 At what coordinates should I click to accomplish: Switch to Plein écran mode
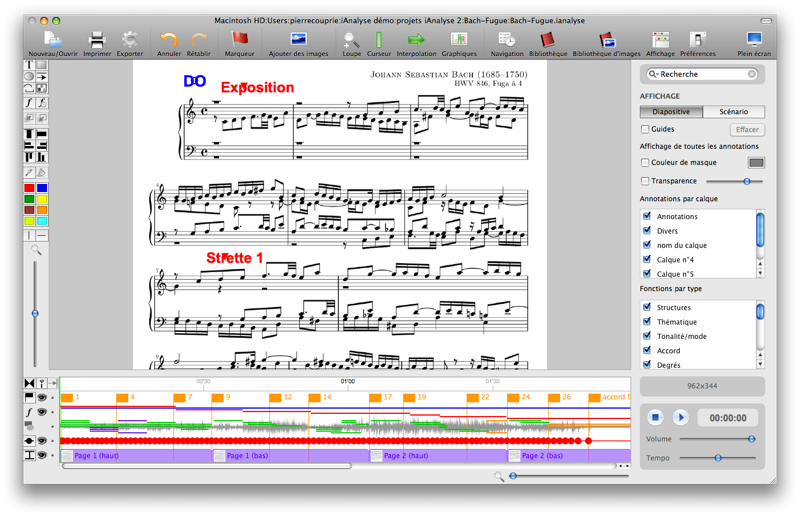coord(754,40)
